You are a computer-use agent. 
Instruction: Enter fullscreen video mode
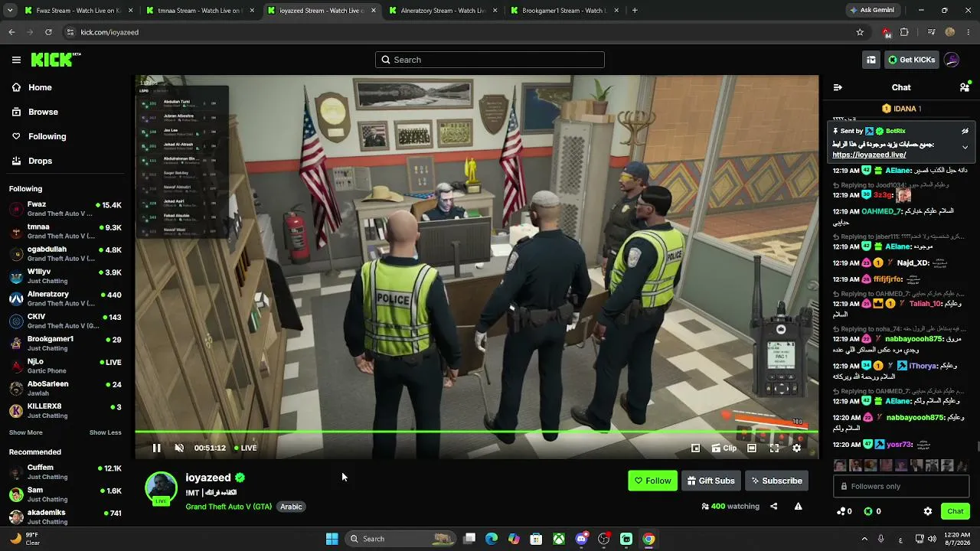774,448
